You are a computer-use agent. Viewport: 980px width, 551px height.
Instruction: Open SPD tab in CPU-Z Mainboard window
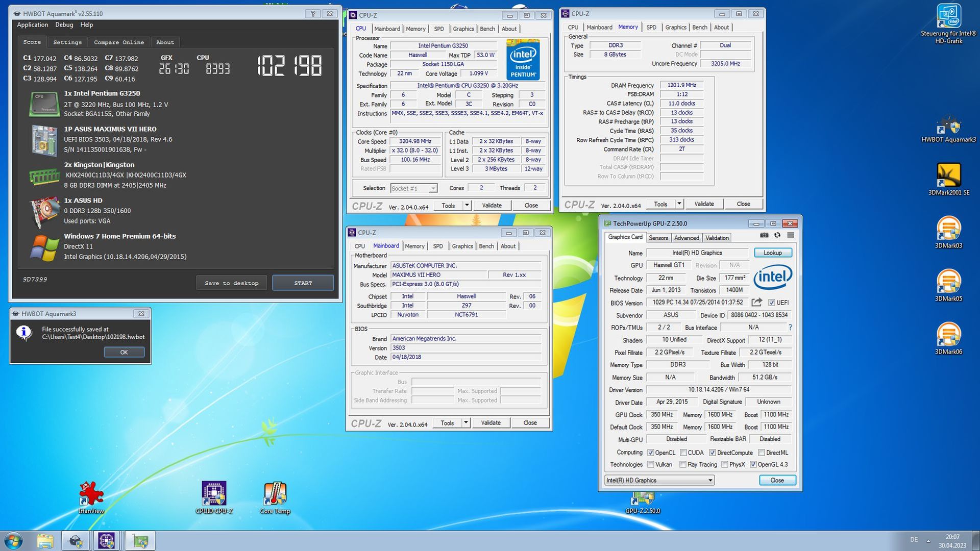[438, 246]
